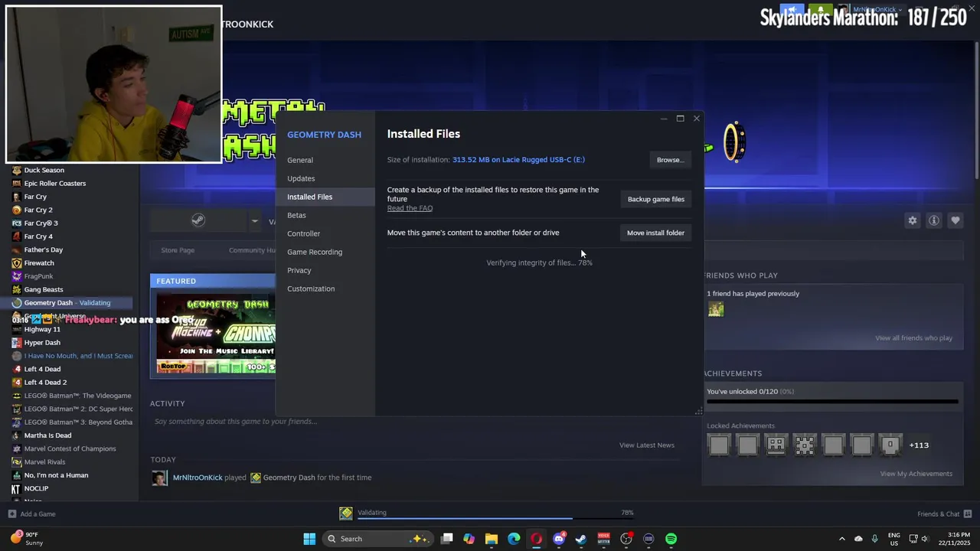Open File Explorer from the taskbar
The image size is (980, 551).
492,539
